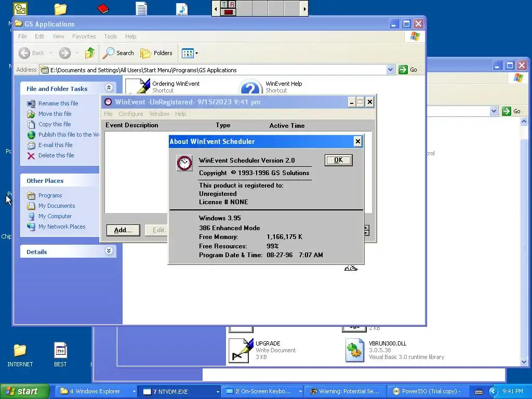Screen dimensions: 532x399
Task: Click the Search toolbar button
Action: 118,53
